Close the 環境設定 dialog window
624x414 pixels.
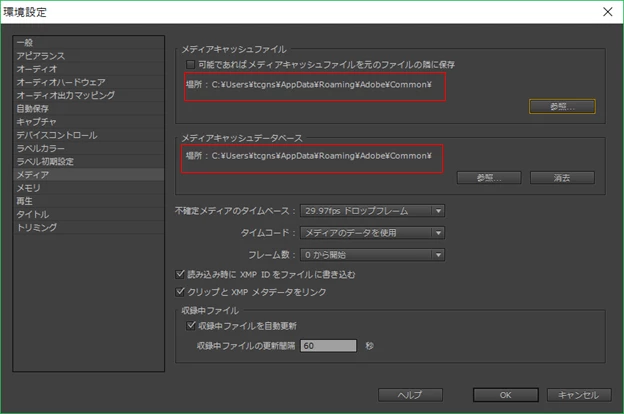[x=607, y=12]
